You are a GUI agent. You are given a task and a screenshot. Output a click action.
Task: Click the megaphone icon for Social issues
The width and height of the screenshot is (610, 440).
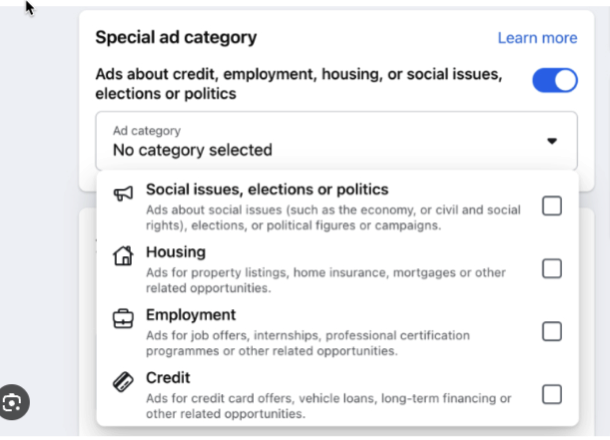pyautogui.click(x=123, y=193)
